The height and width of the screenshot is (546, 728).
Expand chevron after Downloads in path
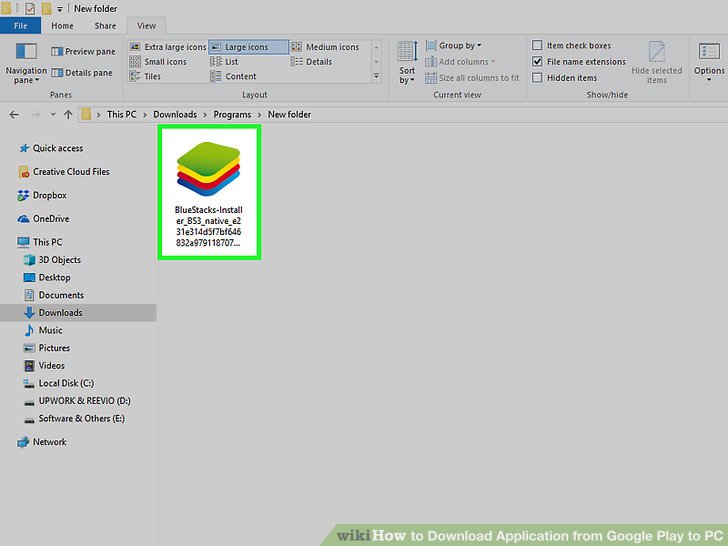pos(205,115)
